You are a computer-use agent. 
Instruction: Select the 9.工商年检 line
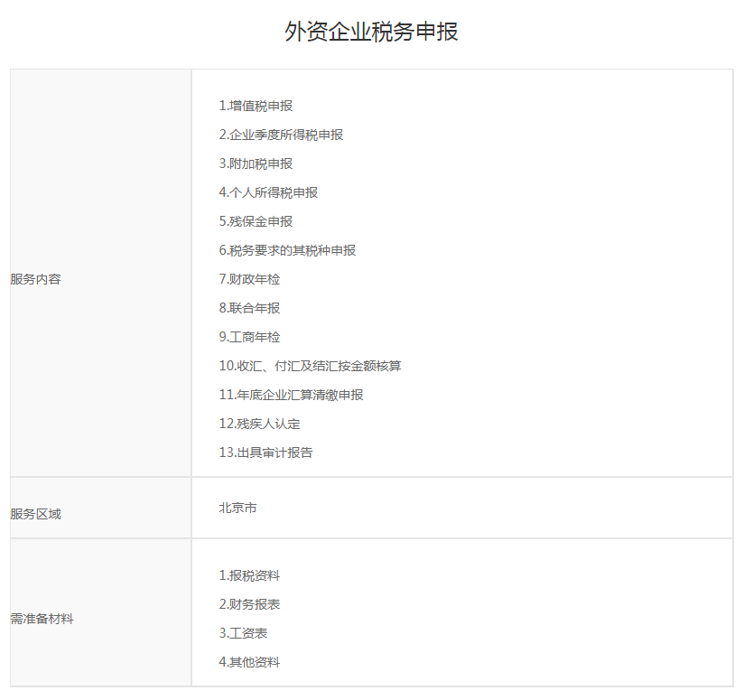[x=249, y=337]
